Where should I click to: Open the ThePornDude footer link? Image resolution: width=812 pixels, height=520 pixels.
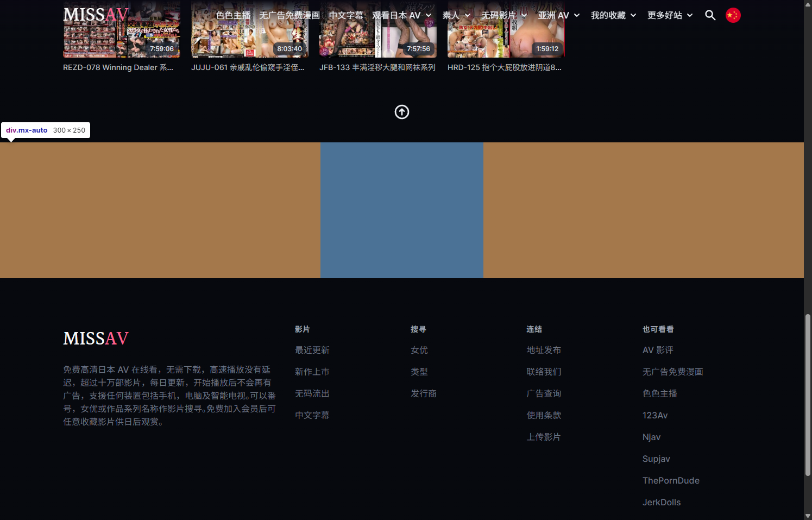(x=671, y=481)
